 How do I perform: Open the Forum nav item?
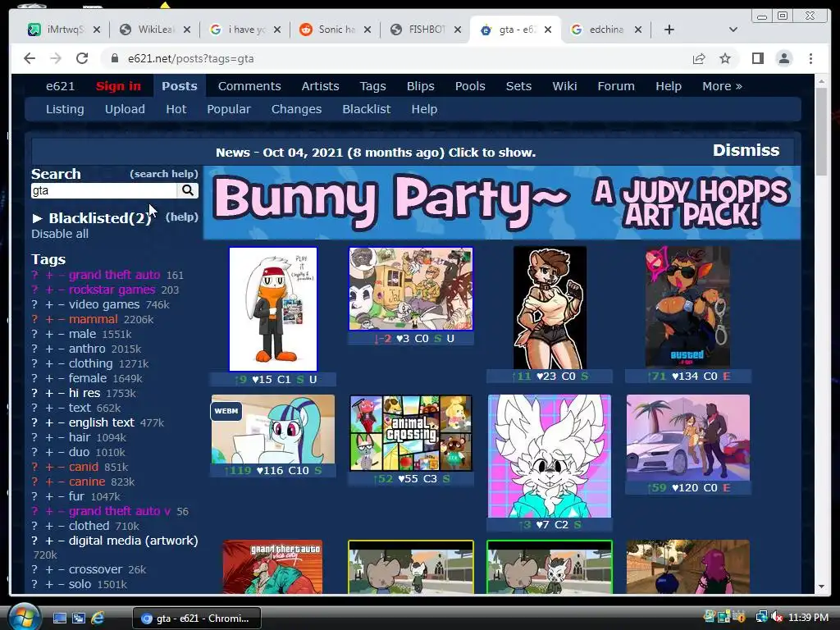pos(616,86)
